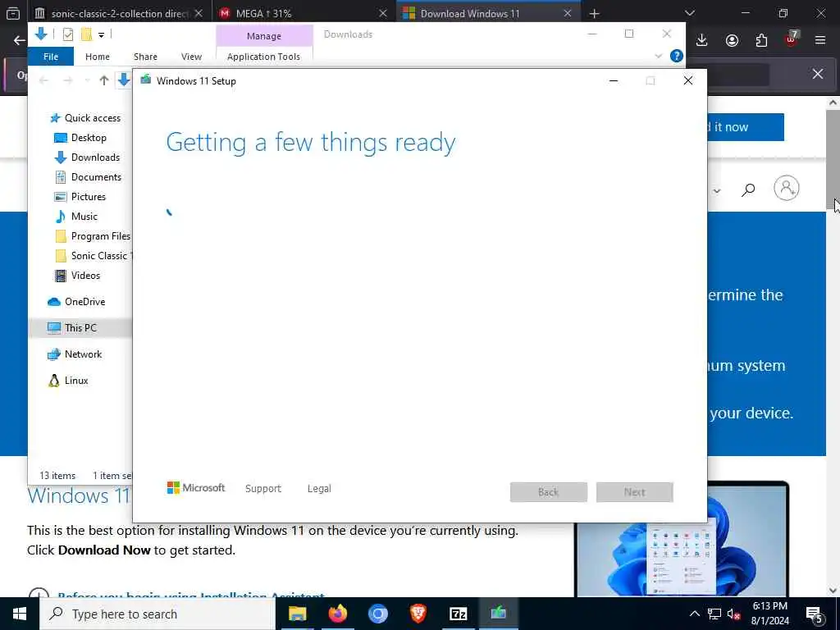Switch to sonic-classic-2-collection browser tab
840x630 pixels.
[119, 13]
